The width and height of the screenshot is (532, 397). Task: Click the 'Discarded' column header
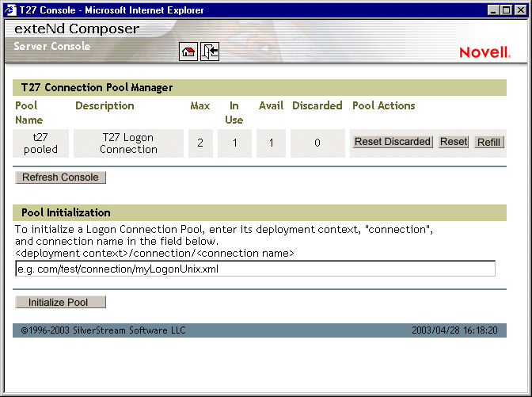[x=317, y=105]
